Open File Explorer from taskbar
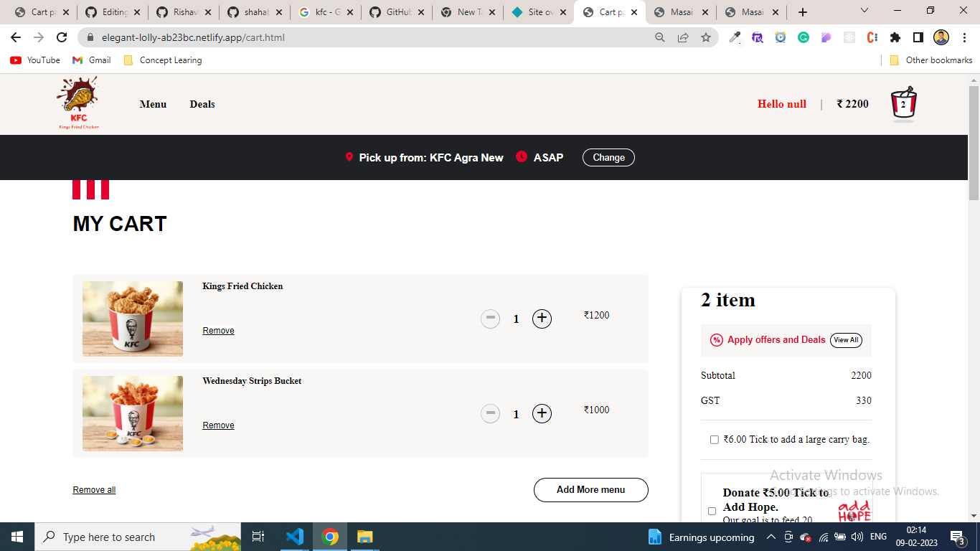 [x=365, y=537]
